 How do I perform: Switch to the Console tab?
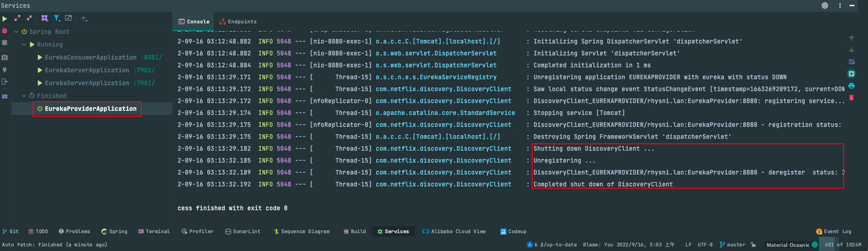coord(194,22)
